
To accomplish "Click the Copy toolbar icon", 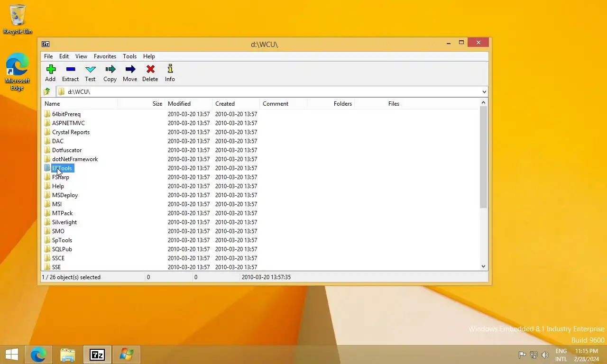I will (x=110, y=69).
